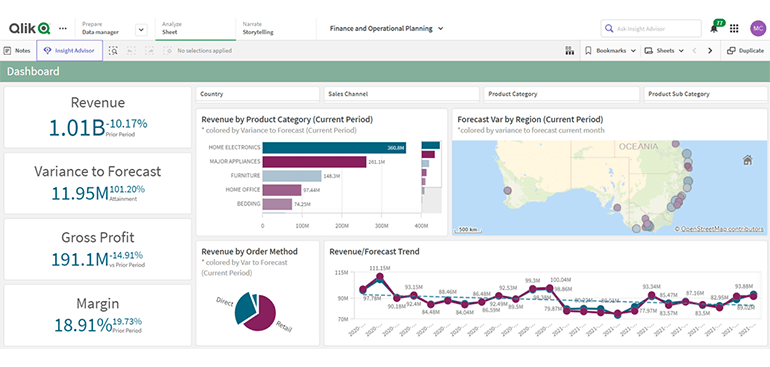The height and width of the screenshot is (367, 770).
Task: Select the Gross Profit KPI card
Action: 98,249
